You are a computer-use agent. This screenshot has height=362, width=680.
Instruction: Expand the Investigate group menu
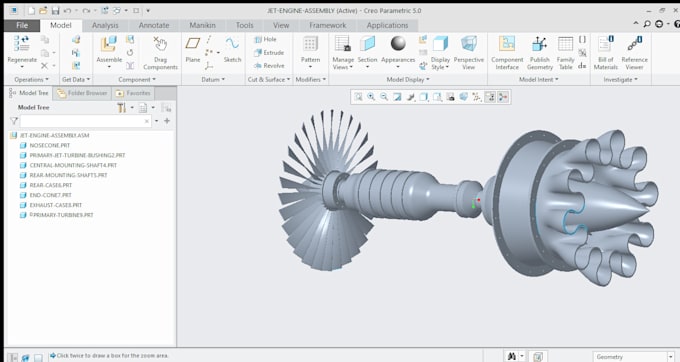click(621, 80)
